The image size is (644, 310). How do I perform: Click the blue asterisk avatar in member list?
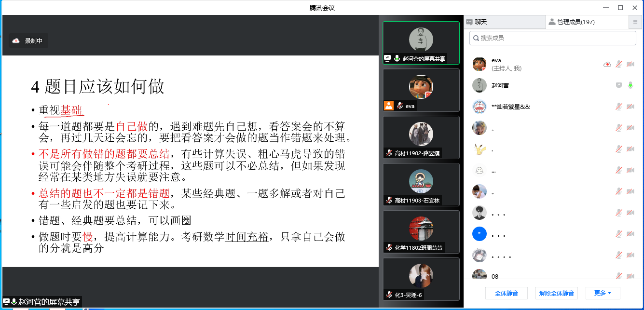pos(479,234)
